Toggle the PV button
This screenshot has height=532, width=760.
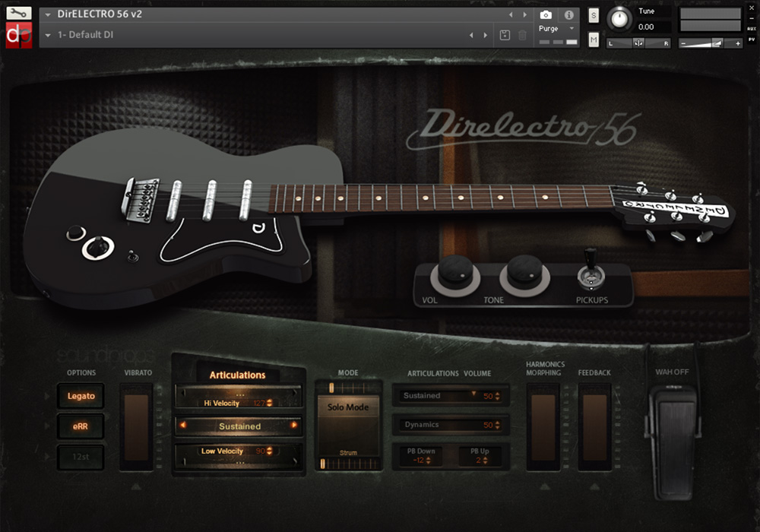coord(752,40)
